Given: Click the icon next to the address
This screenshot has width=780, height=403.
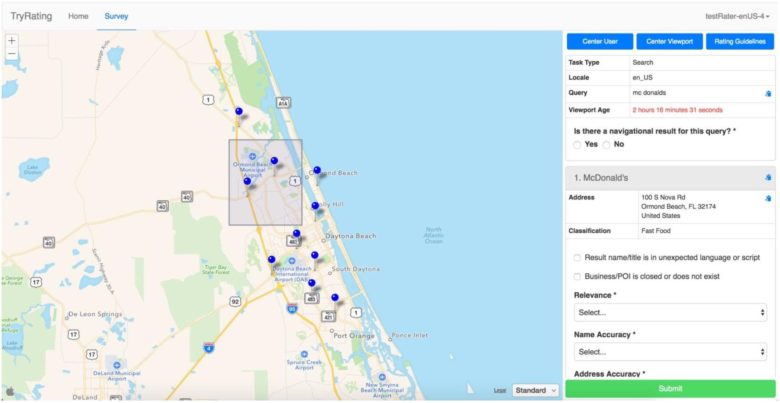Looking at the screenshot, I should 767,198.
